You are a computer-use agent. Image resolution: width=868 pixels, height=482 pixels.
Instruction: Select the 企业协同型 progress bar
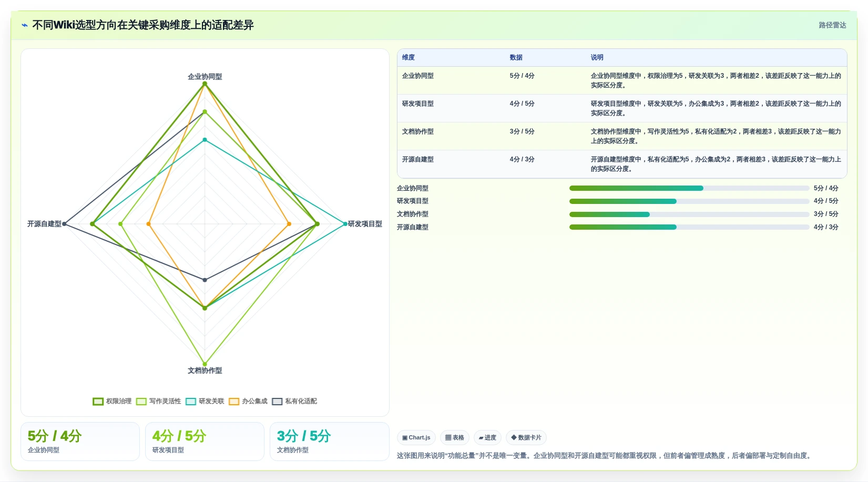[689, 188]
